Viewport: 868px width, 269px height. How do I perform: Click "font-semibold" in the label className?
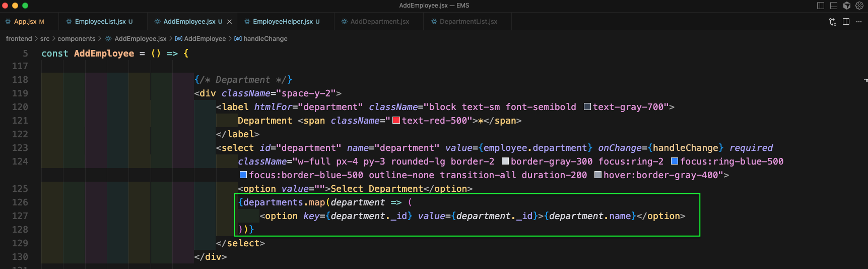[541, 107]
